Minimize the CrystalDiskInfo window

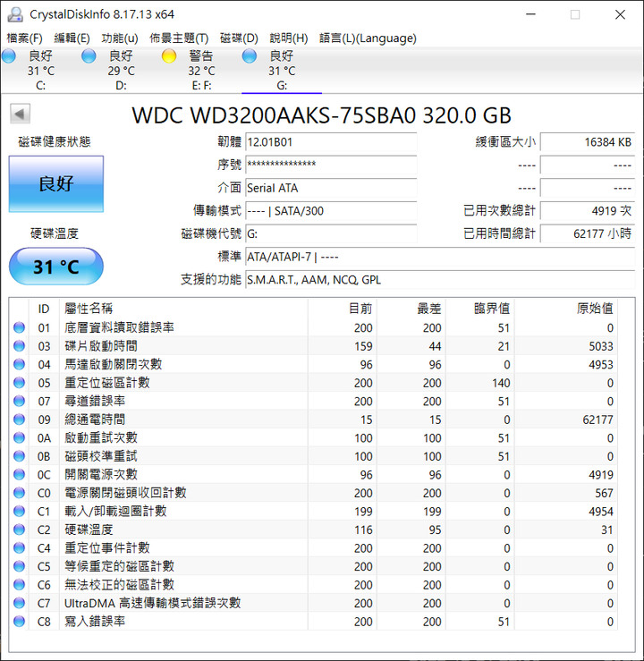click(x=531, y=14)
